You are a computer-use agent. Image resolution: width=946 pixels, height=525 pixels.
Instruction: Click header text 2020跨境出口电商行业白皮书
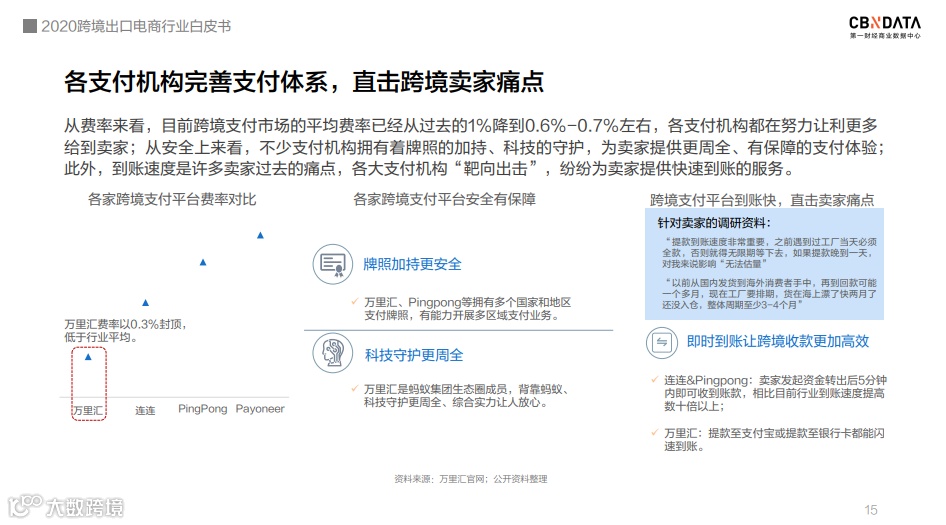[x=136, y=27]
